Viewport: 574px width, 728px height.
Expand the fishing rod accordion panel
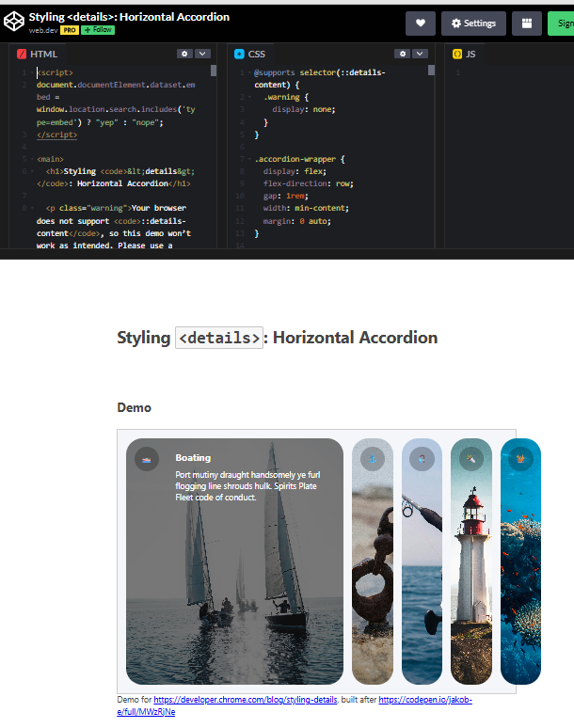422,459
